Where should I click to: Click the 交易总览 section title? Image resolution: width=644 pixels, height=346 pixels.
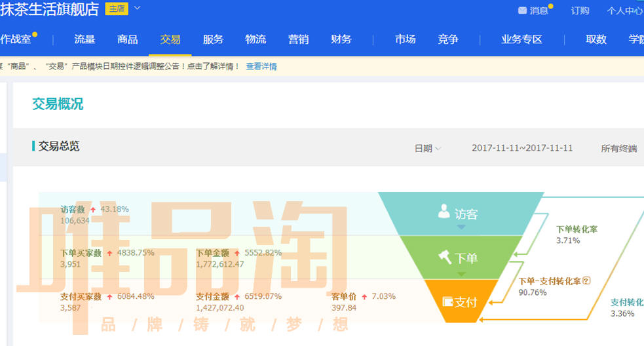(x=59, y=146)
